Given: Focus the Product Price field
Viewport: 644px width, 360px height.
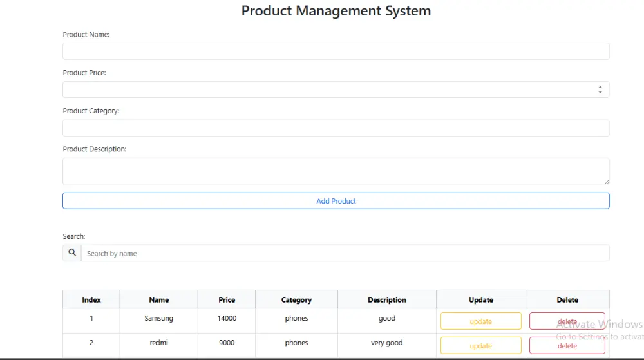Looking at the screenshot, I should point(328,90).
